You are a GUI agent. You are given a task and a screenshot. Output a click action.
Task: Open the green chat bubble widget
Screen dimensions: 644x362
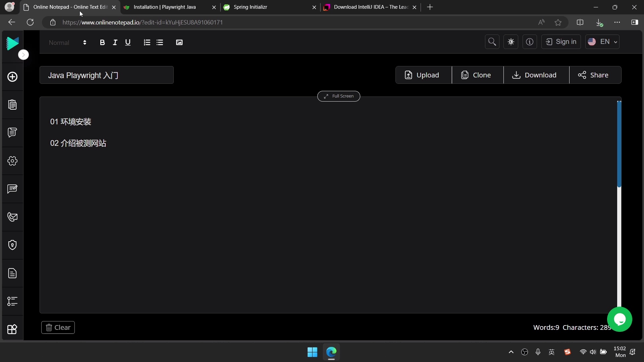click(620, 319)
